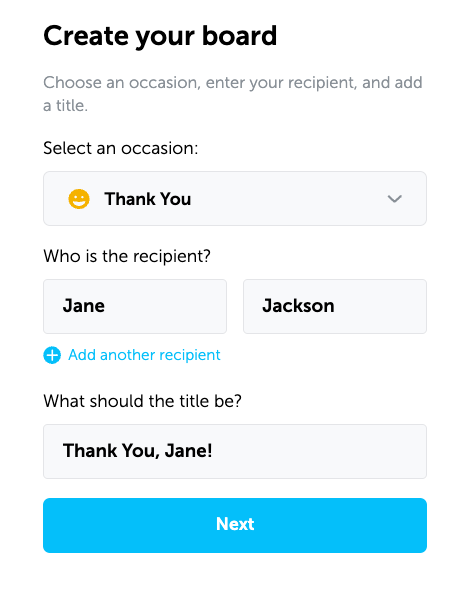Place cursor on 'Thank You, Jane!' title text
The image size is (466, 596).
tap(138, 451)
